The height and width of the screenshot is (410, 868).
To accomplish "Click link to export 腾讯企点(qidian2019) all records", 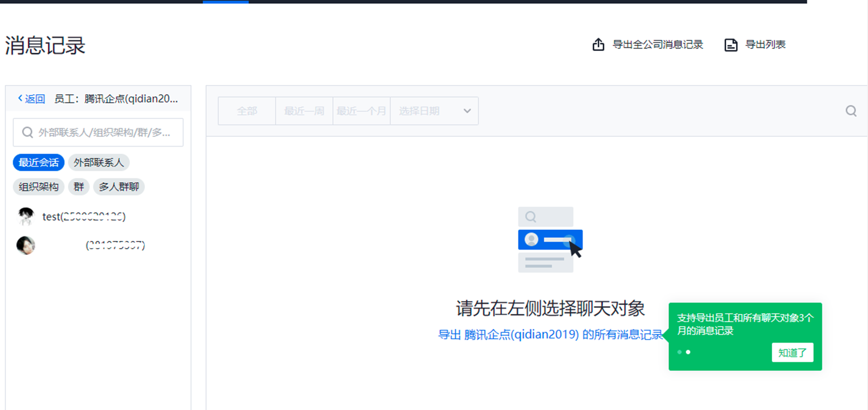I will (551, 334).
